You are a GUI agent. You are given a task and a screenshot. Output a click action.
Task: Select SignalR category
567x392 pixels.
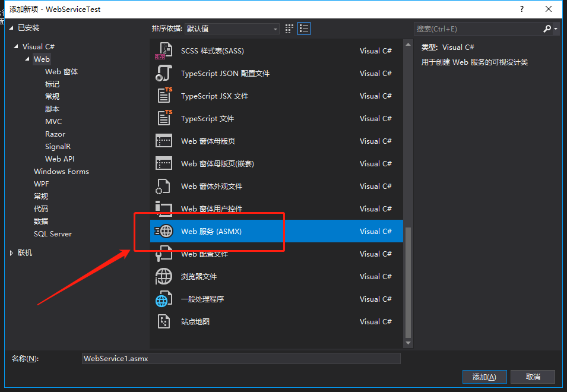pos(58,147)
